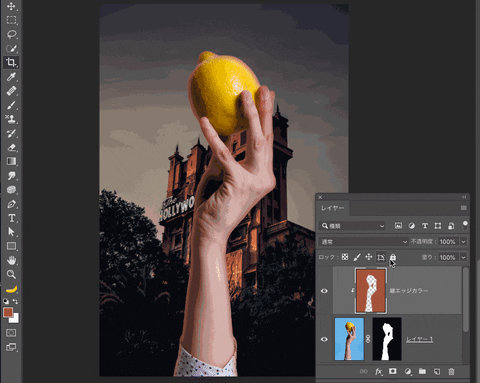Lock transparent pixels

click(x=345, y=257)
